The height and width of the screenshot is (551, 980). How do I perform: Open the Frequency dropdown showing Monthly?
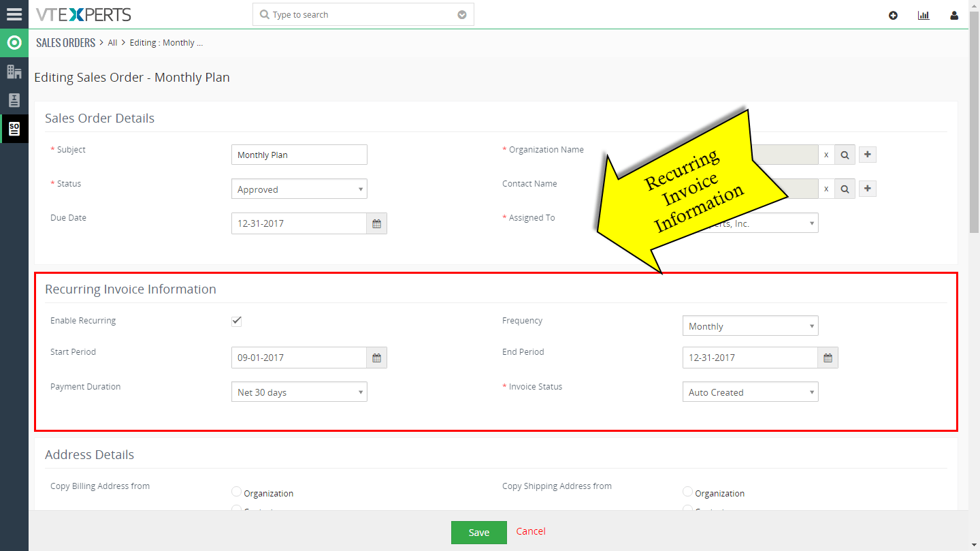coord(749,326)
